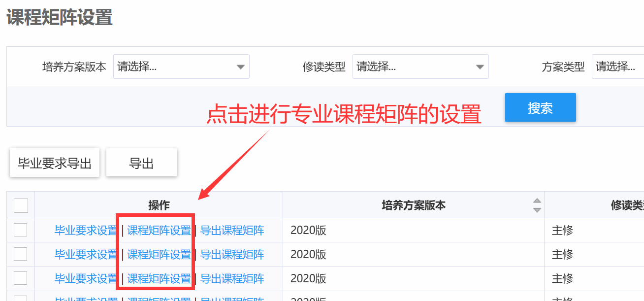Click 导出课程矩阵 in the first row
This screenshot has height=301, width=644.
232,230
